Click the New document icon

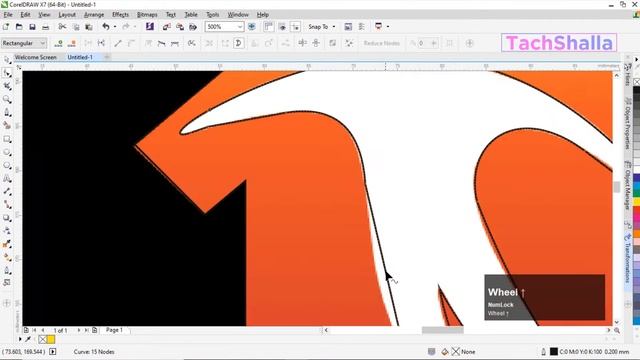pyautogui.click(x=6, y=27)
